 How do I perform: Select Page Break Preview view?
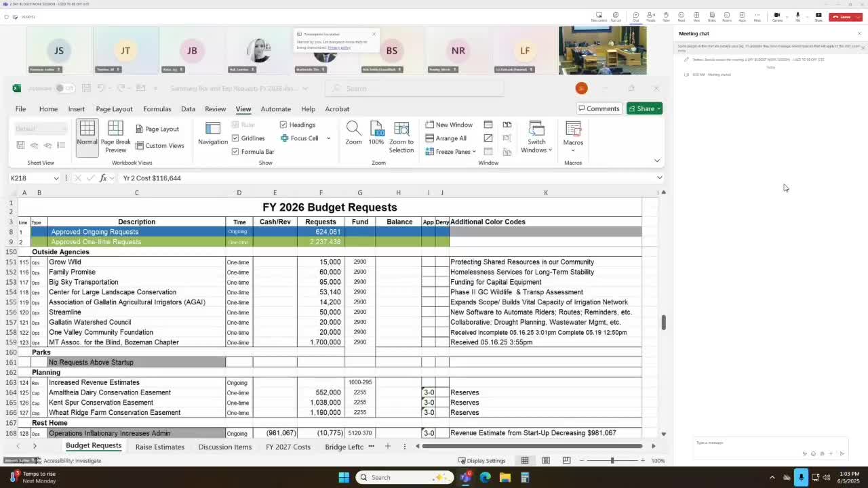point(115,137)
